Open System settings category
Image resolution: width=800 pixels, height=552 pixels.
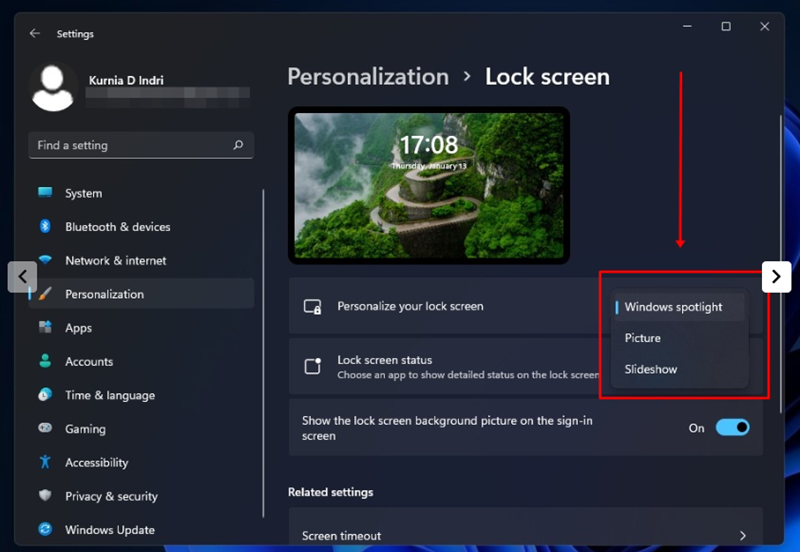pos(141,193)
